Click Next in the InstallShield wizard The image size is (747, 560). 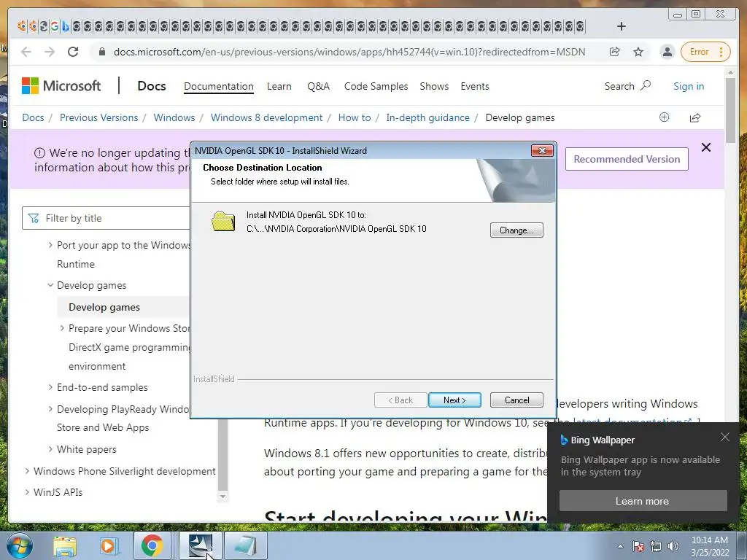(454, 400)
